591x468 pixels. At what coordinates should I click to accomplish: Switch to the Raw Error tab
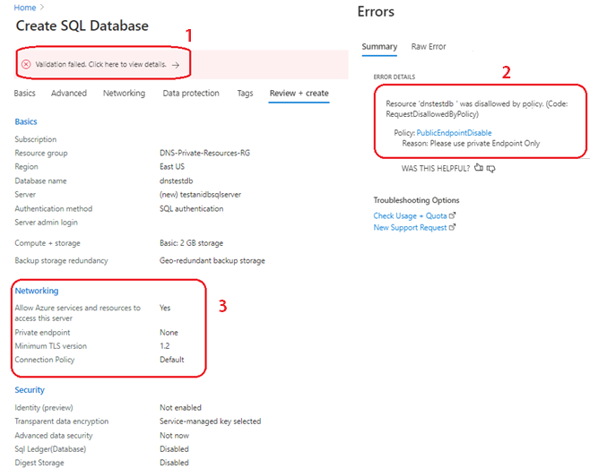[x=429, y=46]
